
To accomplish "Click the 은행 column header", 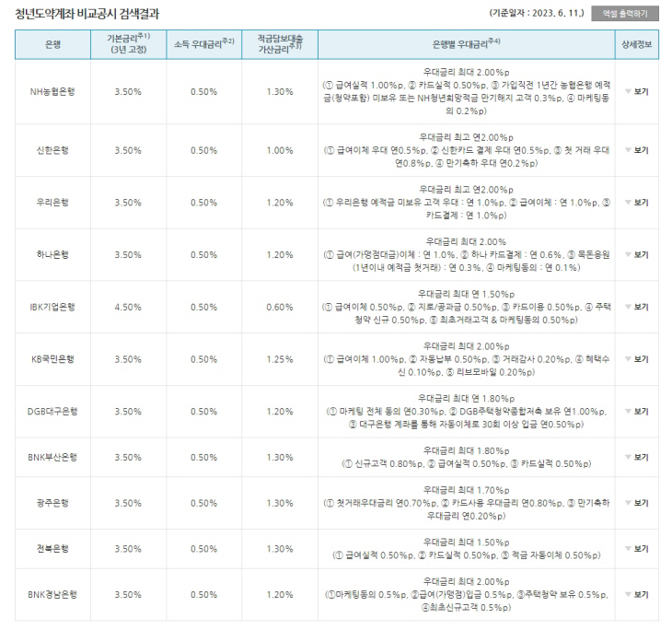I will (x=52, y=44).
